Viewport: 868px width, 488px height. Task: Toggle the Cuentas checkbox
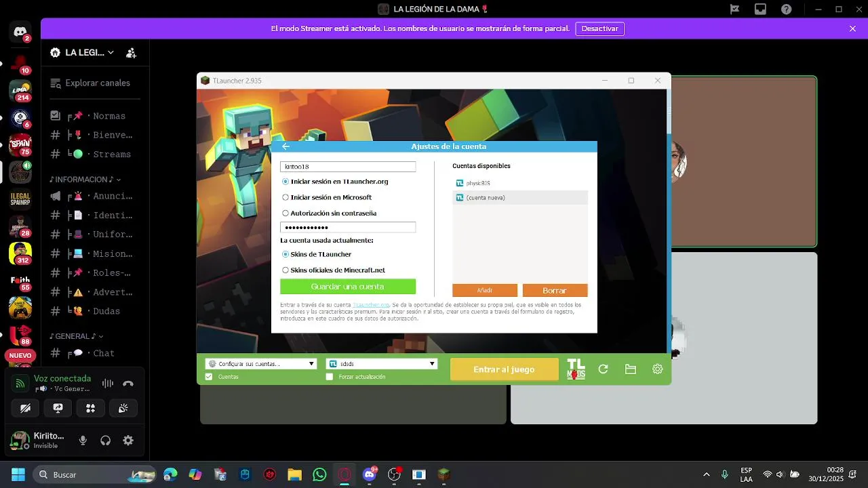coord(209,377)
